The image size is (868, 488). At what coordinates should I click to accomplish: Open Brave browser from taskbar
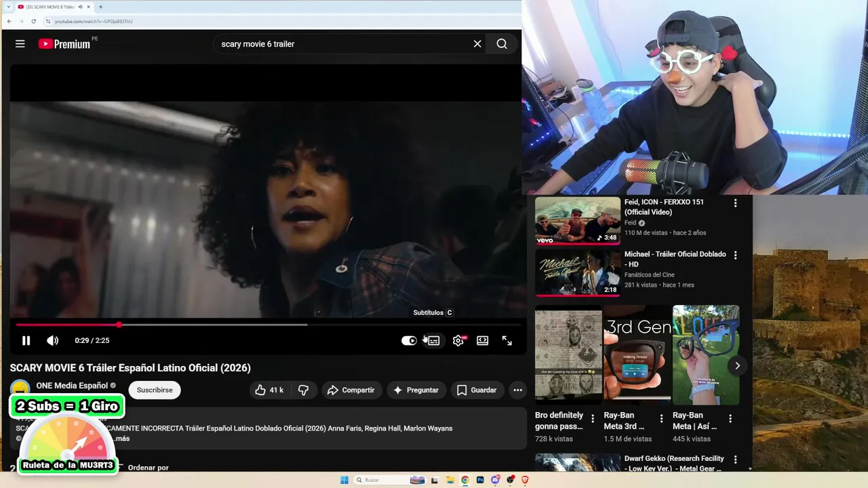click(x=525, y=480)
